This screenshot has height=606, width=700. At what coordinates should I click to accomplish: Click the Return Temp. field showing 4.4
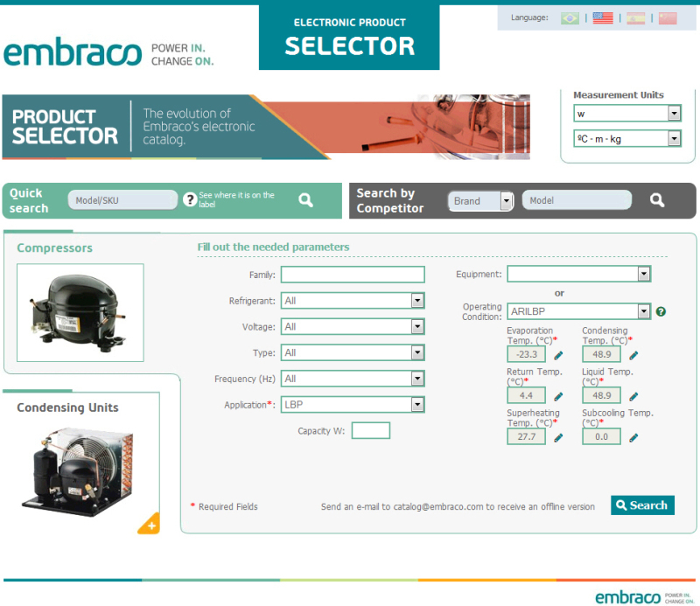tap(527, 395)
